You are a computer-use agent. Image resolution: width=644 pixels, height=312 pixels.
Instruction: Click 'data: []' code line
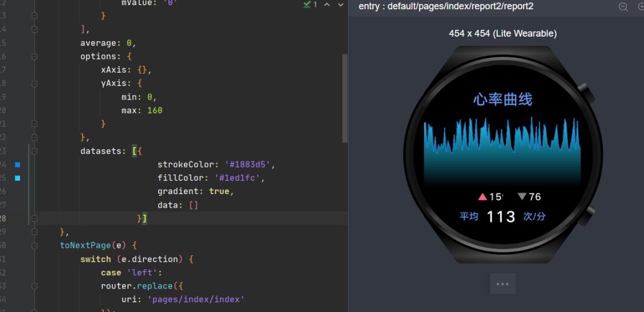[x=178, y=205]
